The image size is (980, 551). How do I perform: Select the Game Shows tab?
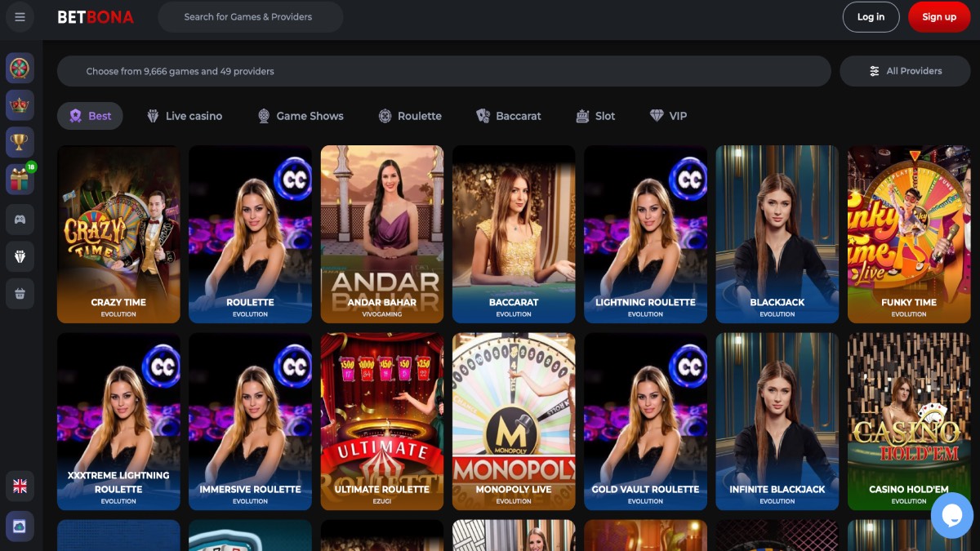coord(300,116)
